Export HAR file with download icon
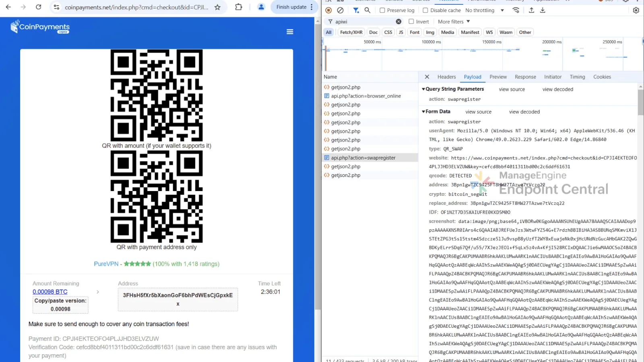The image size is (644, 362). [x=543, y=10]
